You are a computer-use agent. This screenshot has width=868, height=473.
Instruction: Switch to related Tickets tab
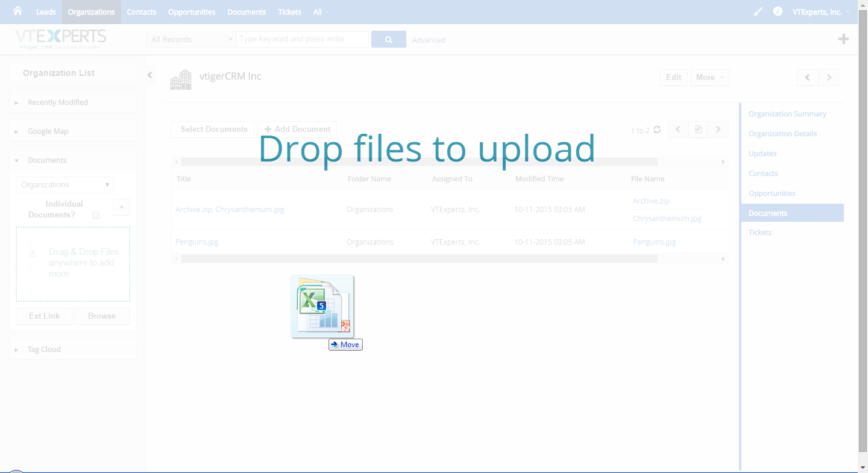[760, 233]
